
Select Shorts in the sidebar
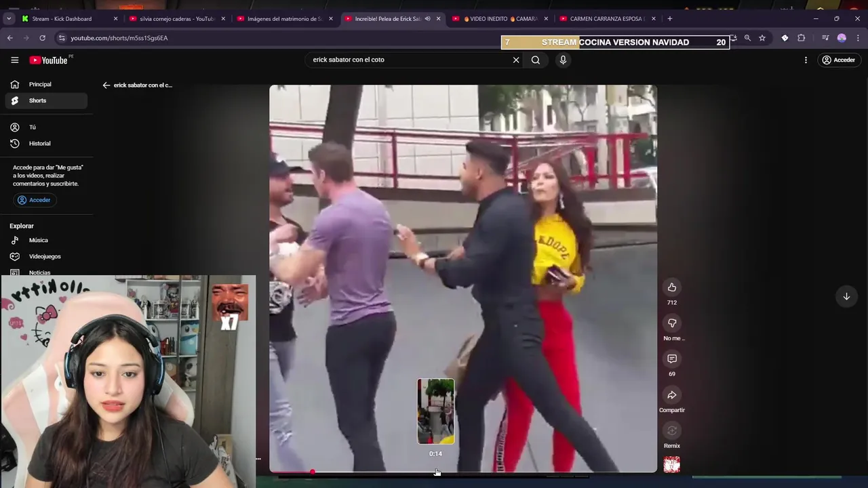click(46, 100)
